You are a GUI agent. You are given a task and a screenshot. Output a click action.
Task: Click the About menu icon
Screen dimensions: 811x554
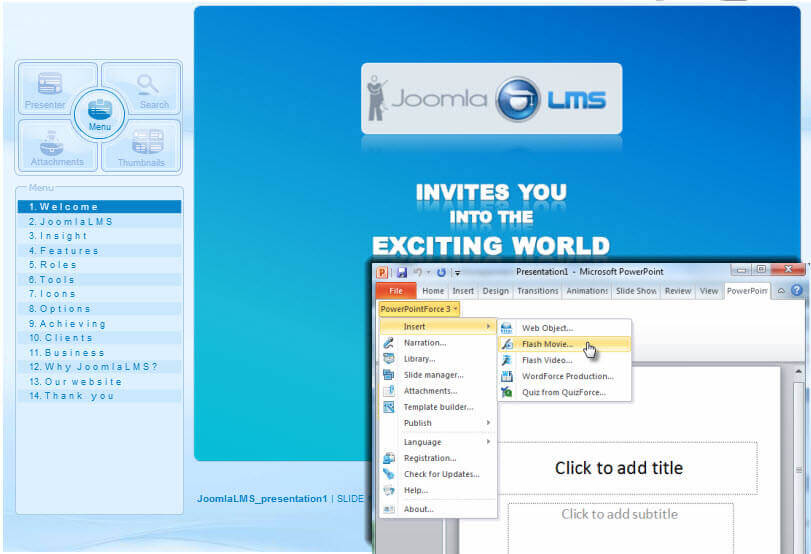pyautogui.click(x=388, y=509)
